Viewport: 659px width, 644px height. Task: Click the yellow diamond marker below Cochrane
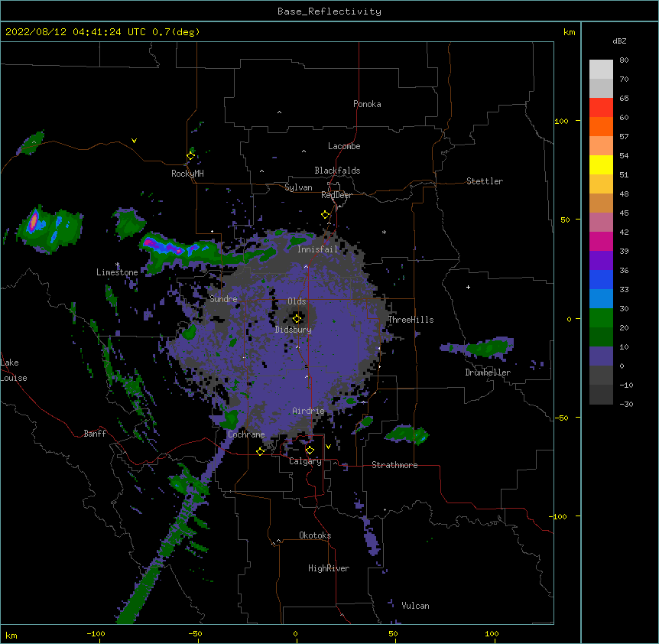(x=260, y=451)
